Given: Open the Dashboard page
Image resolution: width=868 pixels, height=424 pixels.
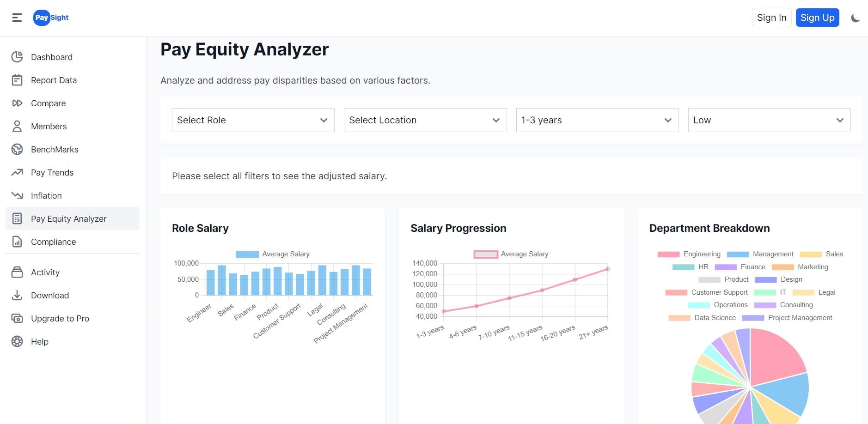Looking at the screenshot, I should tap(72, 57).
